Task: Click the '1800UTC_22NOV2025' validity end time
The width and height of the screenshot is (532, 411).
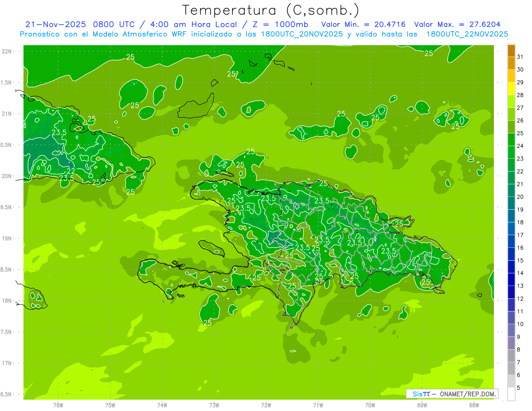Action: (467, 34)
